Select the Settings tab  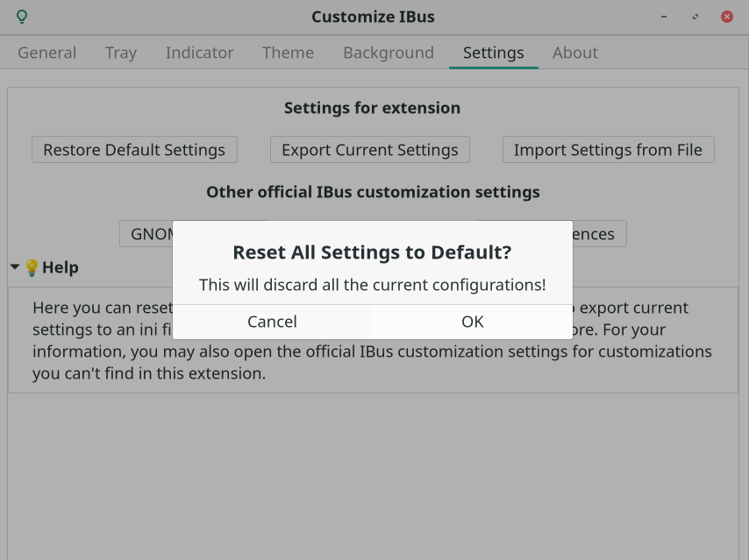(x=494, y=53)
